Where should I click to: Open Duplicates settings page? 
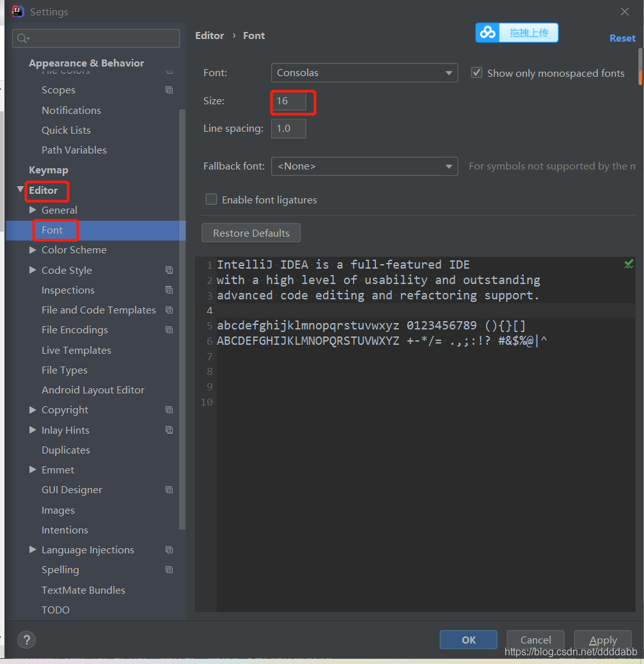coord(66,450)
